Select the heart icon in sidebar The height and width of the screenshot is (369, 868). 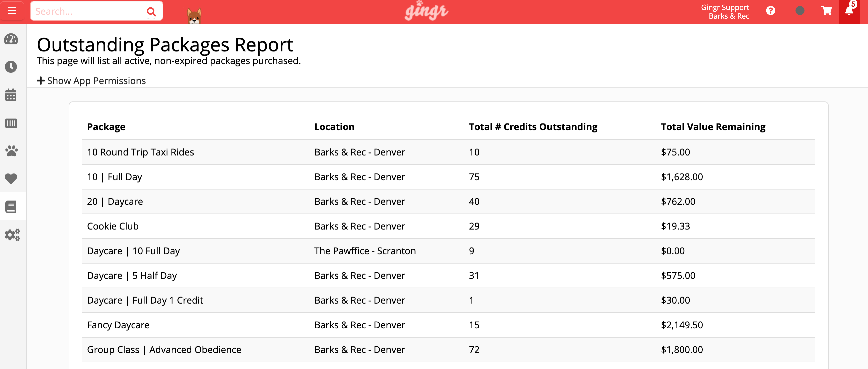(x=10, y=179)
